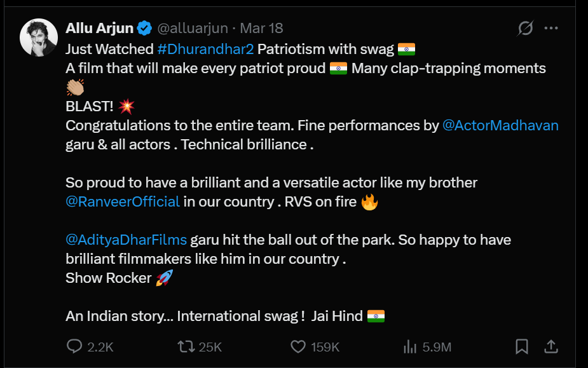Open the repost arrows menu
Image resolution: width=588 pixels, height=368 pixels.
(185, 346)
